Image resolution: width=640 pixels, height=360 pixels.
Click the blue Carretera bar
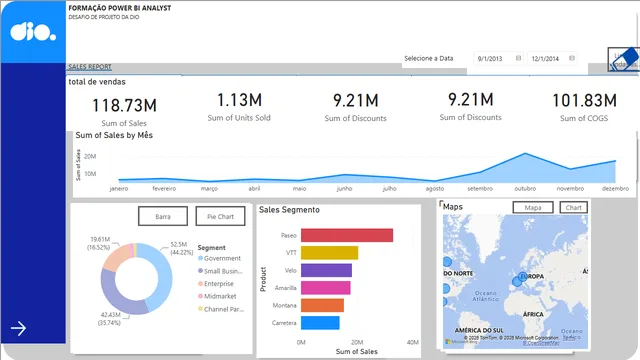[x=320, y=323]
